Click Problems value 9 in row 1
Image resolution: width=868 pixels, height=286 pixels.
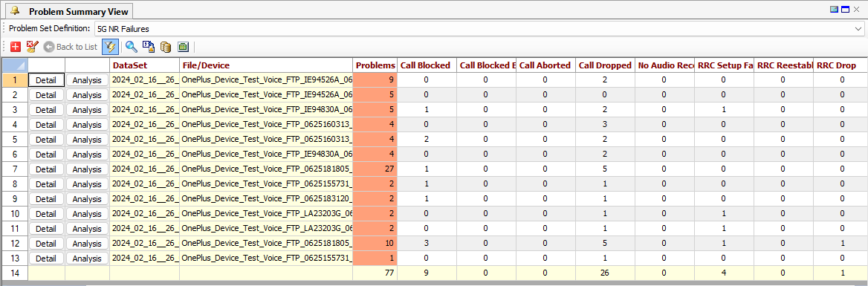coord(375,79)
